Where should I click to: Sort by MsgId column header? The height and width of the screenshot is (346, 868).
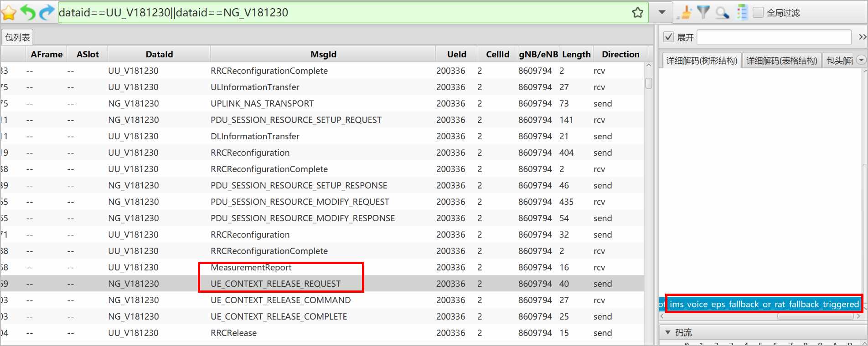[323, 54]
